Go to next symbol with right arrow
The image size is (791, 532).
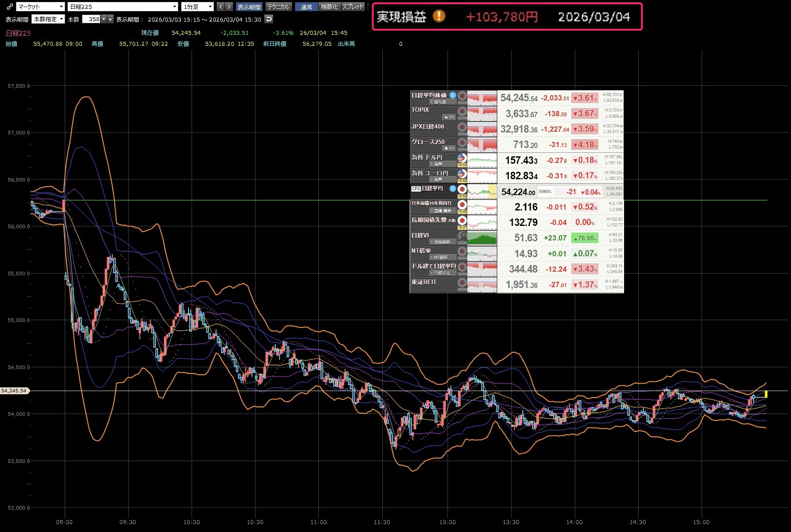pos(229,7)
